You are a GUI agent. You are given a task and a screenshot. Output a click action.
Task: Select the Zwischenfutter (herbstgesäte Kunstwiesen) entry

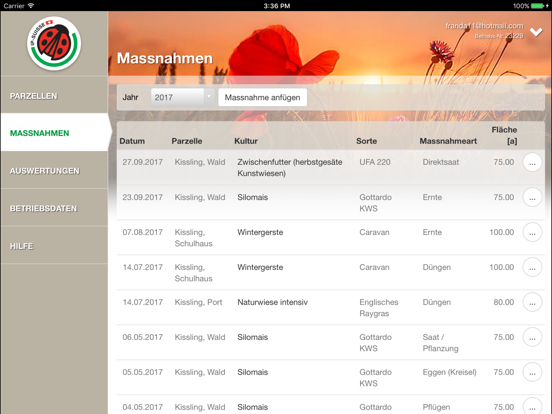pyautogui.click(x=290, y=168)
